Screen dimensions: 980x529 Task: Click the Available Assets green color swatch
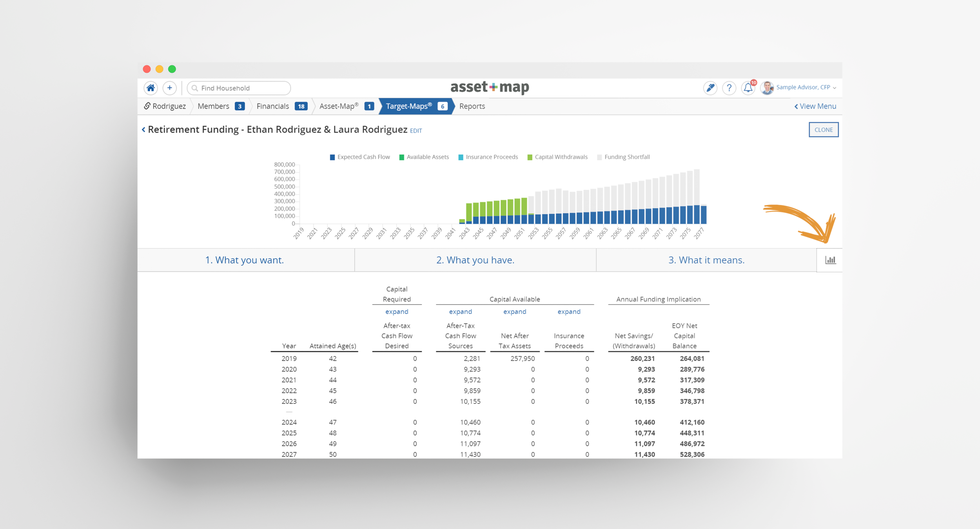(x=401, y=158)
